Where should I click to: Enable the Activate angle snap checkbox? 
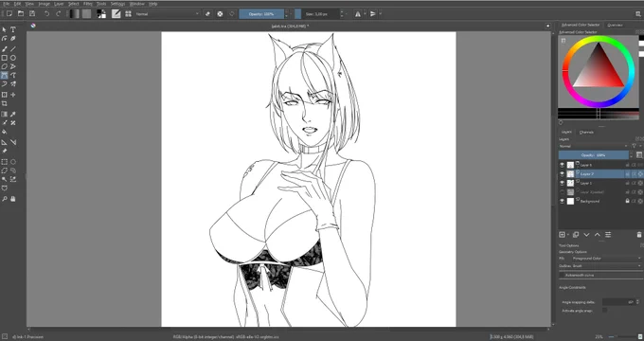tap(605, 311)
